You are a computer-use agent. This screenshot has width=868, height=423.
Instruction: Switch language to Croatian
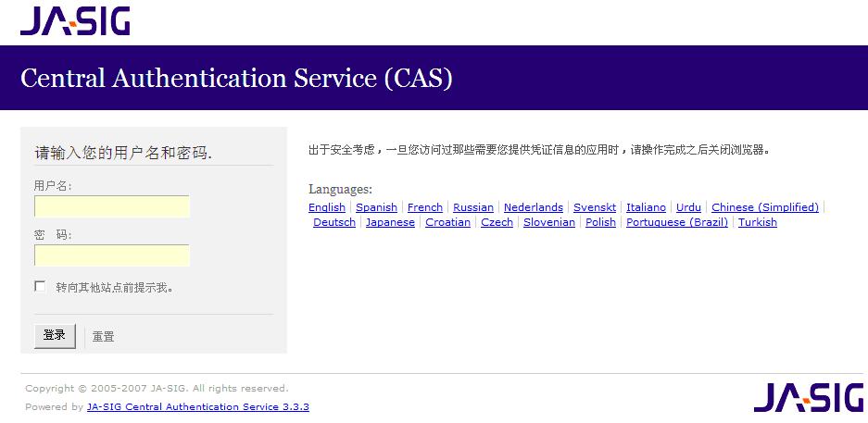pos(447,222)
